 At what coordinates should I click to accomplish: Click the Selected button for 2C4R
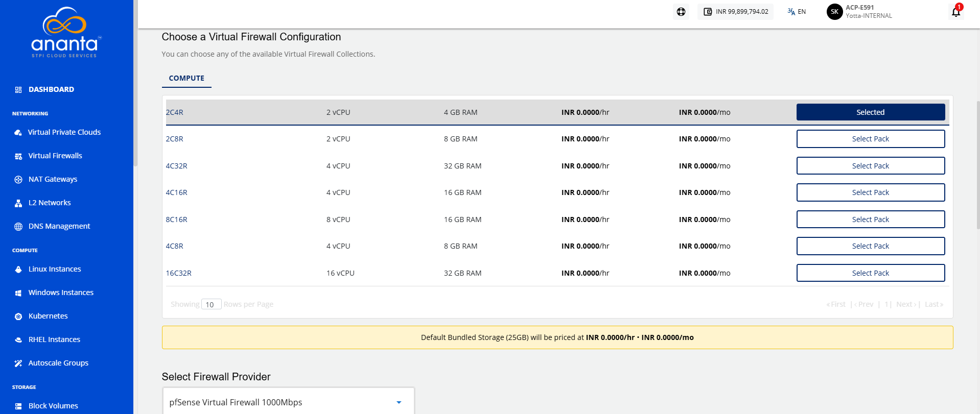point(870,112)
